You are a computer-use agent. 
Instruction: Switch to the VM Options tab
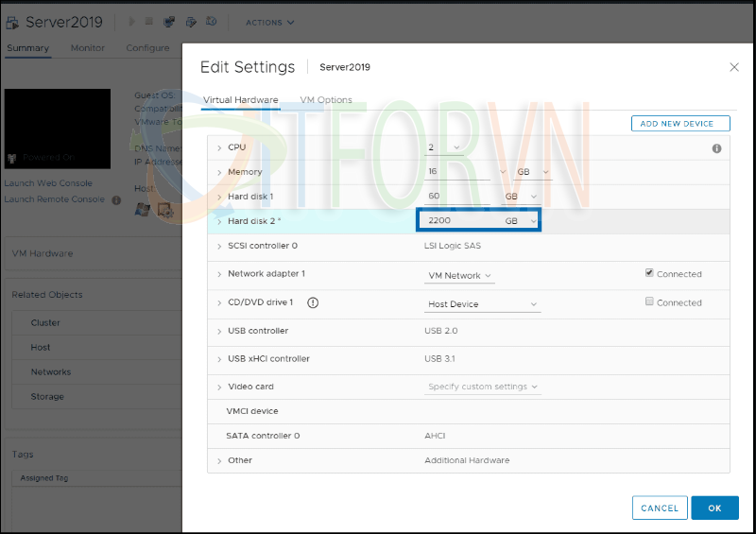[326, 100]
